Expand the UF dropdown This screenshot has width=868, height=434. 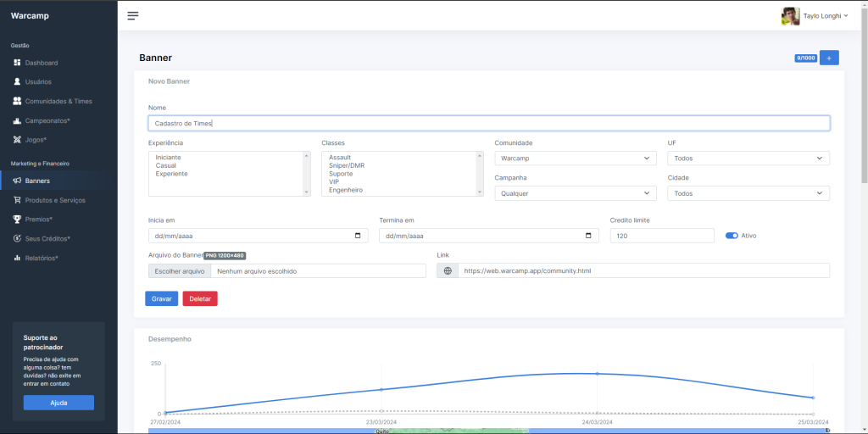748,159
